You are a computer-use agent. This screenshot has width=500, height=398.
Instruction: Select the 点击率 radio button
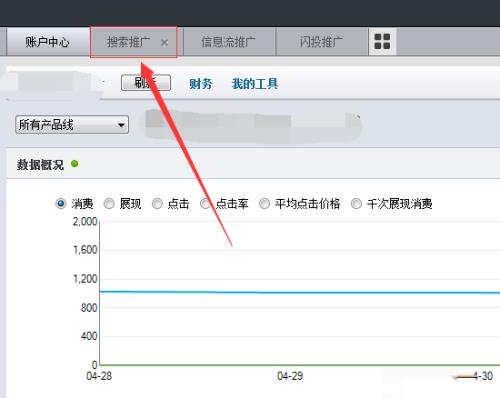click(205, 203)
